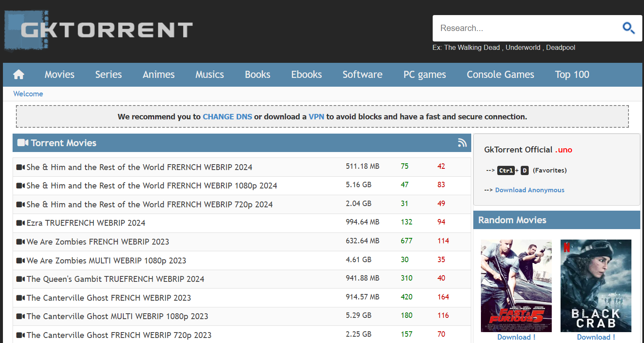Click camera icon beside Ezra TRUEFRENCH WEBRIP 2024
This screenshot has width=644, height=343.
[x=21, y=223]
